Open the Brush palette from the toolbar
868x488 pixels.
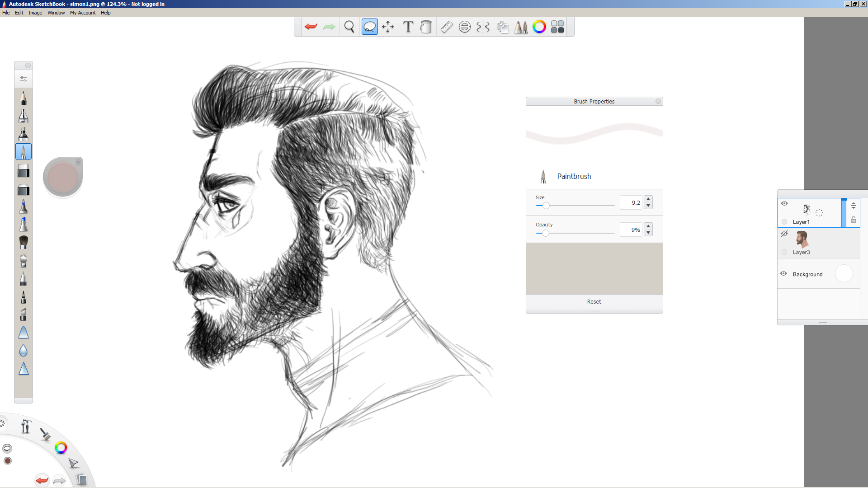tap(521, 27)
